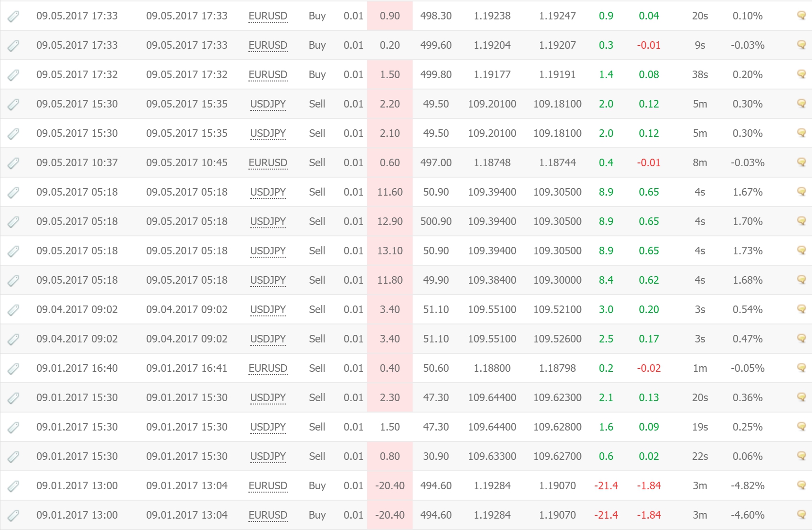The image size is (812, 530).
Task: Open EURUSD link in 09.05.2017 10:37 row
Action: (268, 162)
